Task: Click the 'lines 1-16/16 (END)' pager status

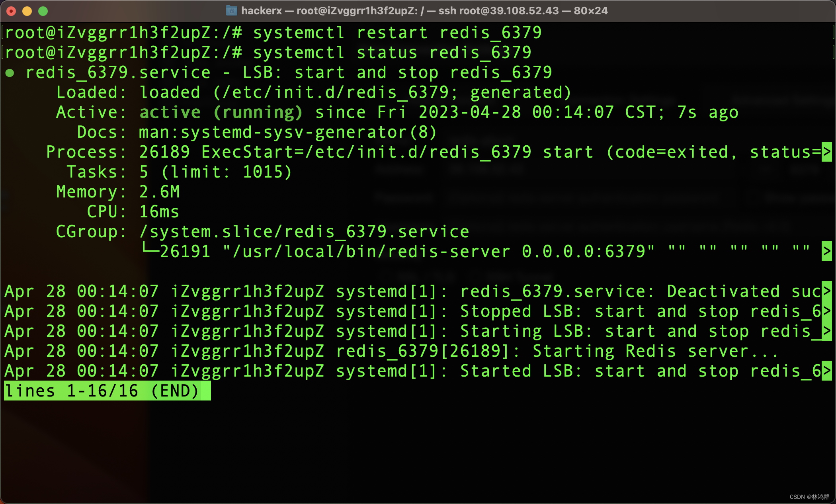Action: tap(107, 391)
